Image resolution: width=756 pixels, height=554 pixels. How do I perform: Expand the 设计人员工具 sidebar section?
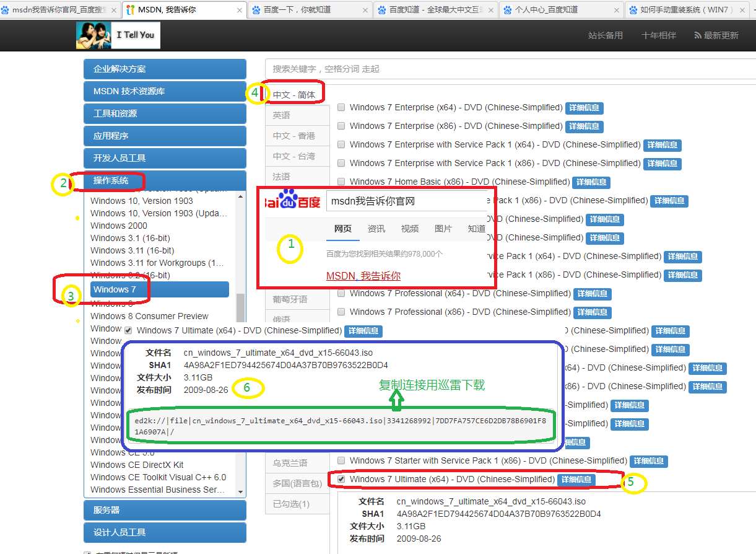(x=165, y=532)
